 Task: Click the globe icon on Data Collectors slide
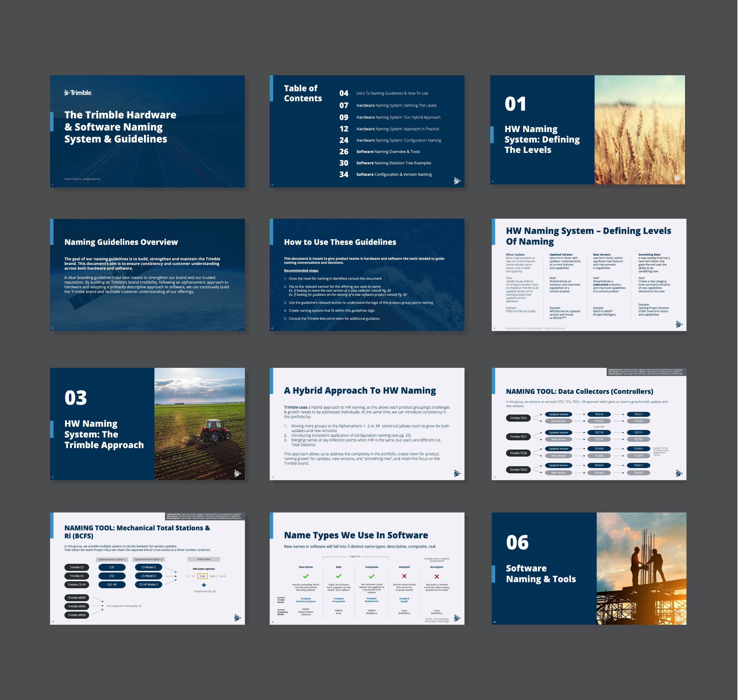tap(679, 474)
